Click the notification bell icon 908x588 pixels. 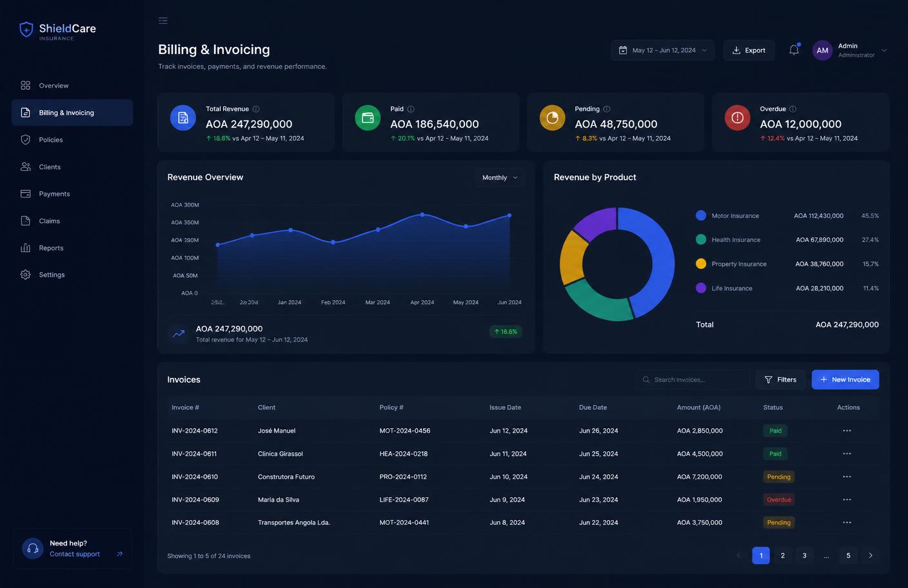794,50
